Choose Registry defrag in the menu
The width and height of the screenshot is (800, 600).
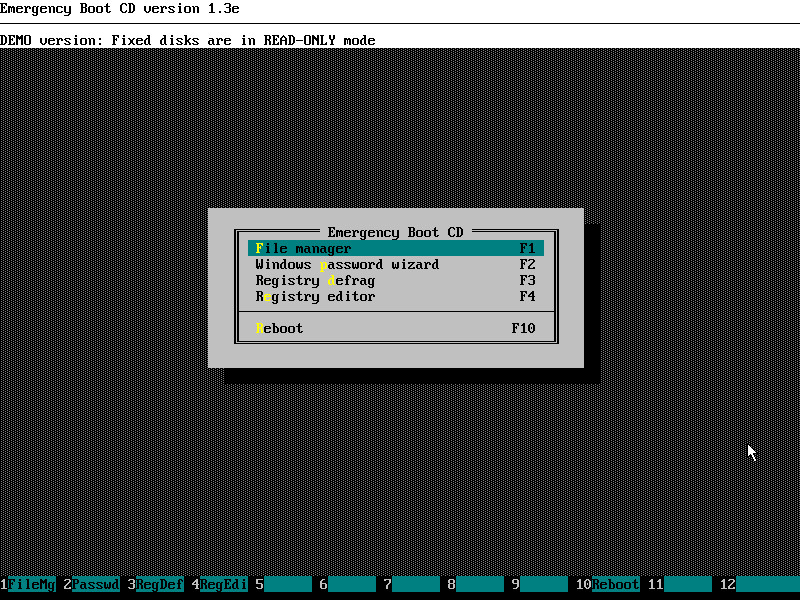click(x=396, y=281)
